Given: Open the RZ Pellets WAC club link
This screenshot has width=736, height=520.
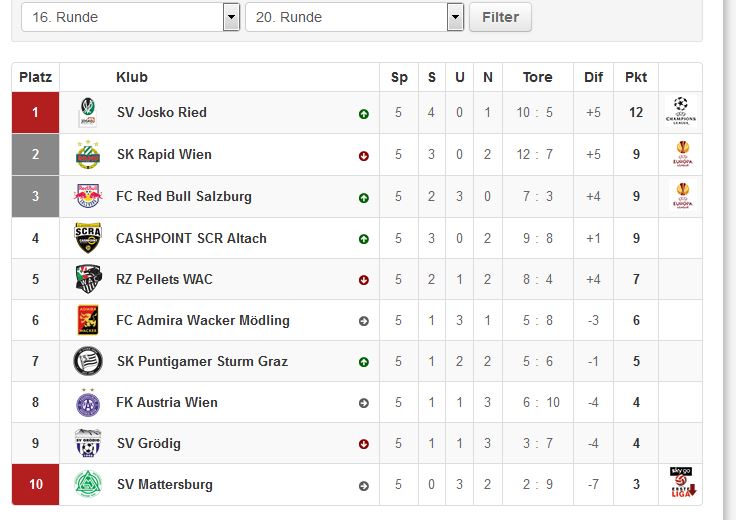Looking at the screenshot, I should pyautogui.click(x=164, y=279).
